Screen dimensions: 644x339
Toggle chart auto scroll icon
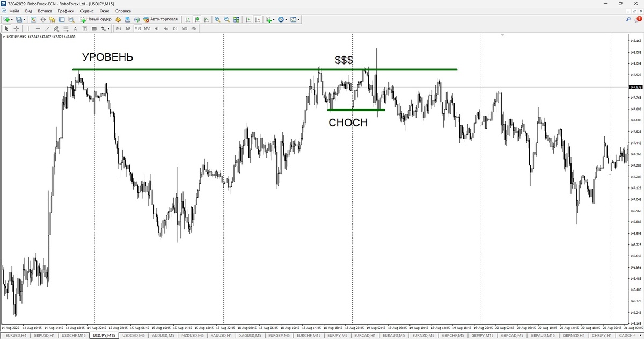click(x=248, y=19)
